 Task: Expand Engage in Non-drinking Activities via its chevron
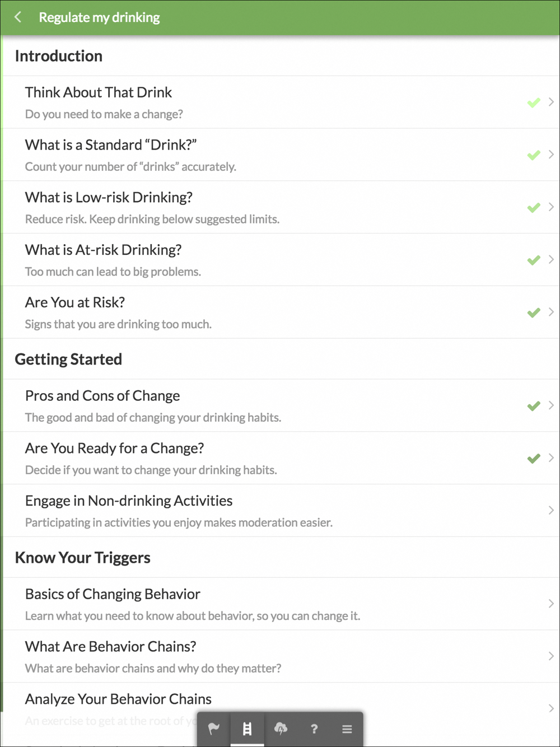pos(551,510)
